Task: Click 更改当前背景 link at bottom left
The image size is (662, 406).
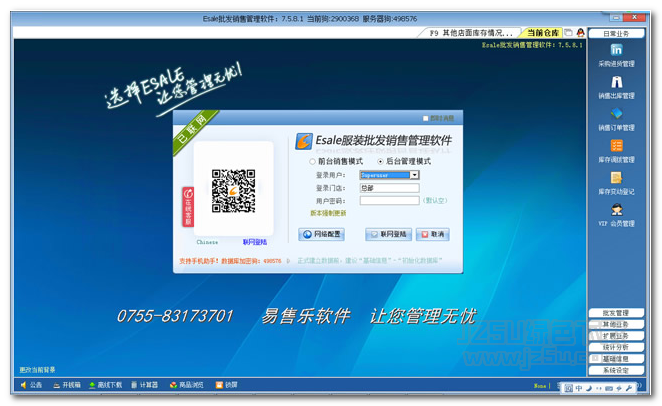Action: pos(37,370)
